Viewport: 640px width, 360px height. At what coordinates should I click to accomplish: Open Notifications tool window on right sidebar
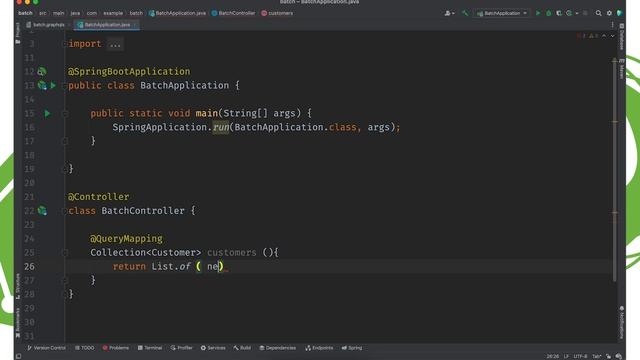pyautogui.click(x=622, y=322)
